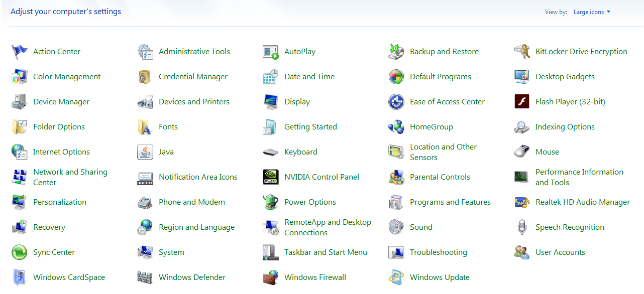Open BitLocker Drive Encryption icon
This screenshot has height=294, width=644.
click(522, 52)
